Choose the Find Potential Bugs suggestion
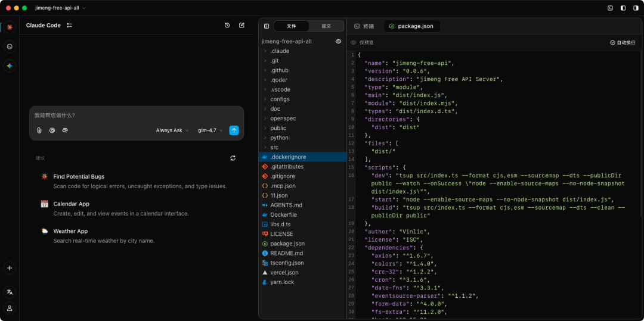 point(79,177)
